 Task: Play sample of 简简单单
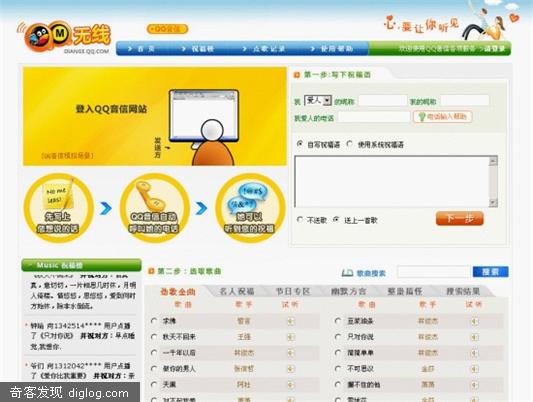coord(475,353)
